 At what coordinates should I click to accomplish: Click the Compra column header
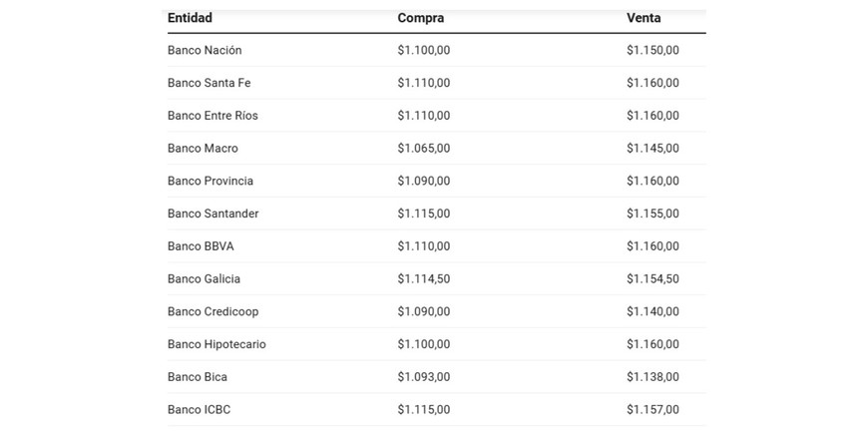pos(420,18)
